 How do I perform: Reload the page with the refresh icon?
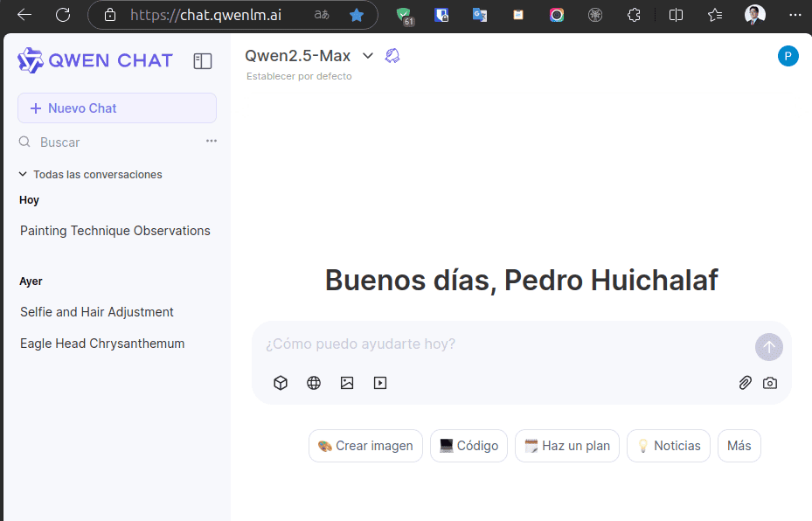tap(63, 15)
